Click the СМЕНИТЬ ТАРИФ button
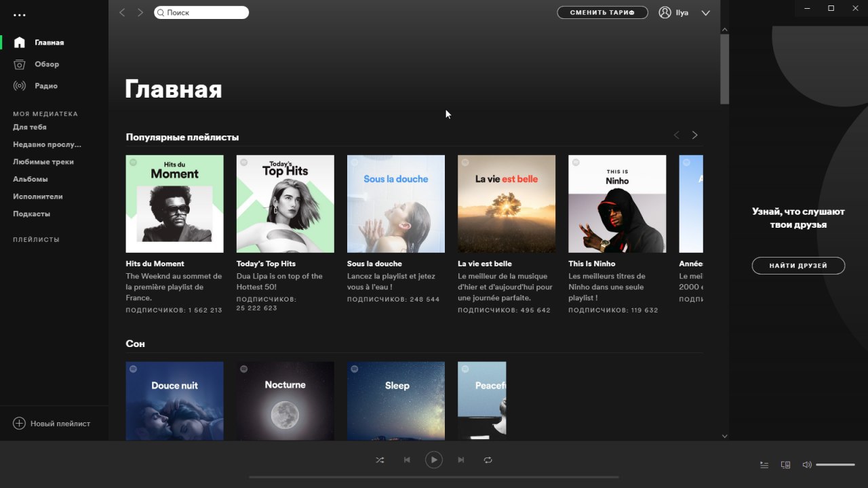 tap(603, 12)
